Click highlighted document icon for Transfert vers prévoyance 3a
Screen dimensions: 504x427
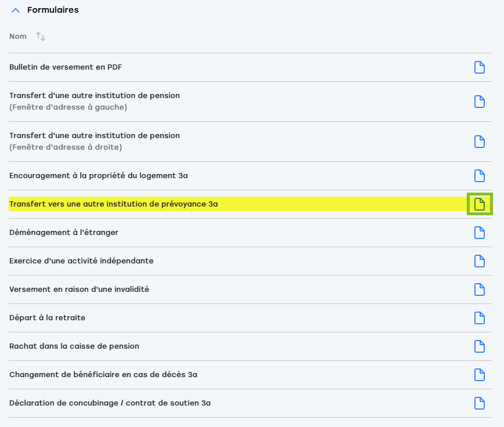(x=480, y=204)
